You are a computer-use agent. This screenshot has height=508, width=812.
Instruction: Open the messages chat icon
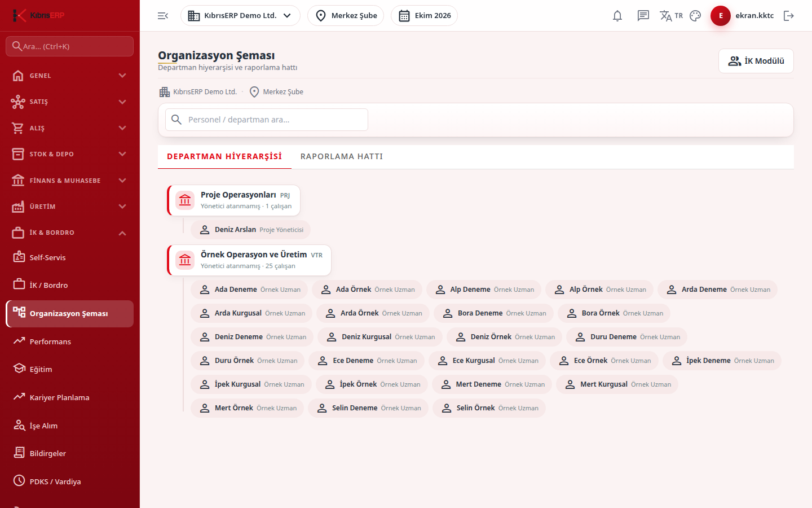tap(643, 16)
